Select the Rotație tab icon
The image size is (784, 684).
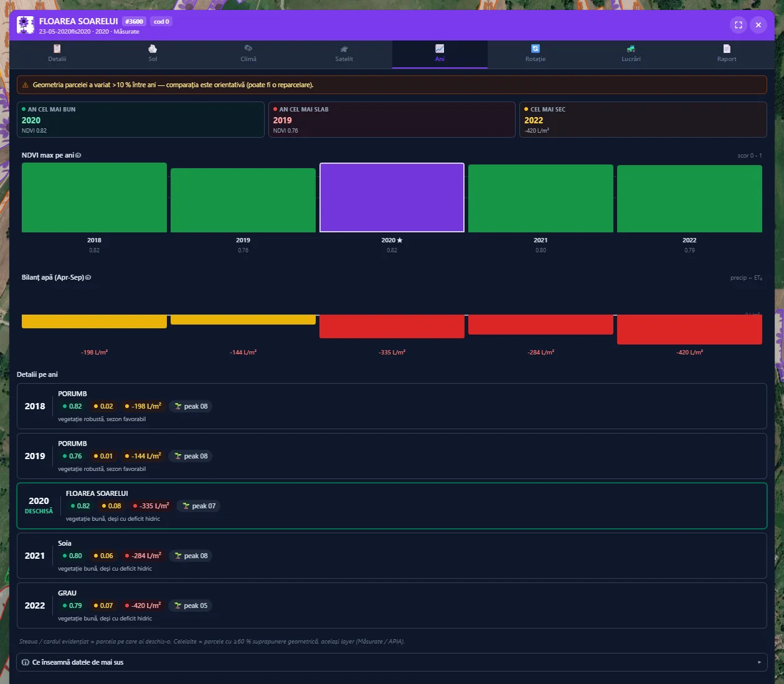(536, 49)
